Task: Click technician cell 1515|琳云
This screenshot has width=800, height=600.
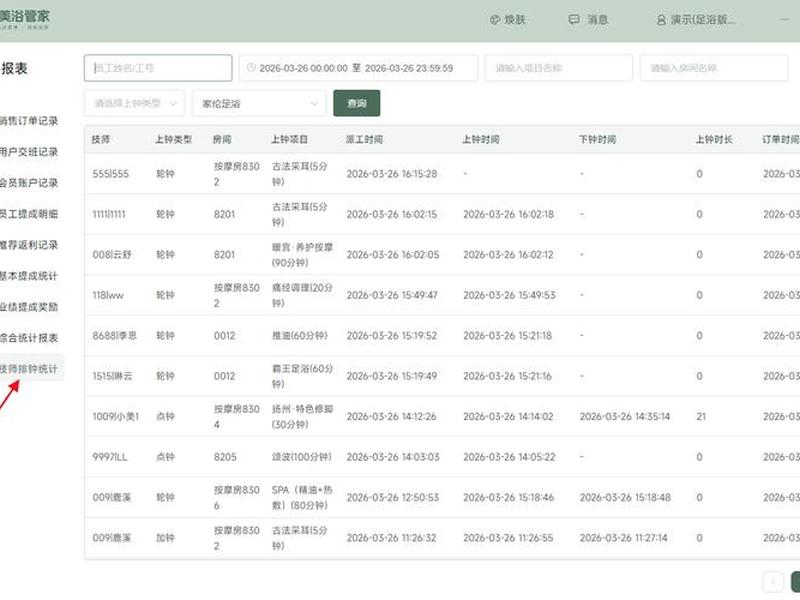Action: pos(112,376)
